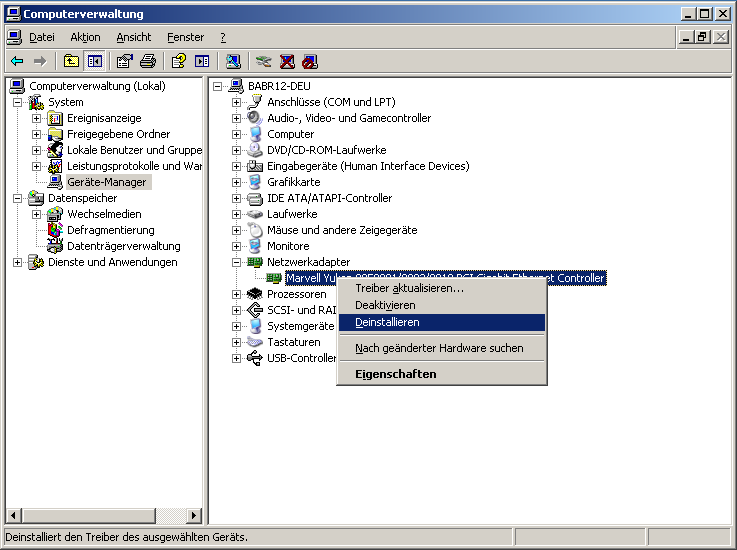Screen dimensions: 737x550
Task: Expand the Ereignisanzeige tree node
Action: point(37,118)
